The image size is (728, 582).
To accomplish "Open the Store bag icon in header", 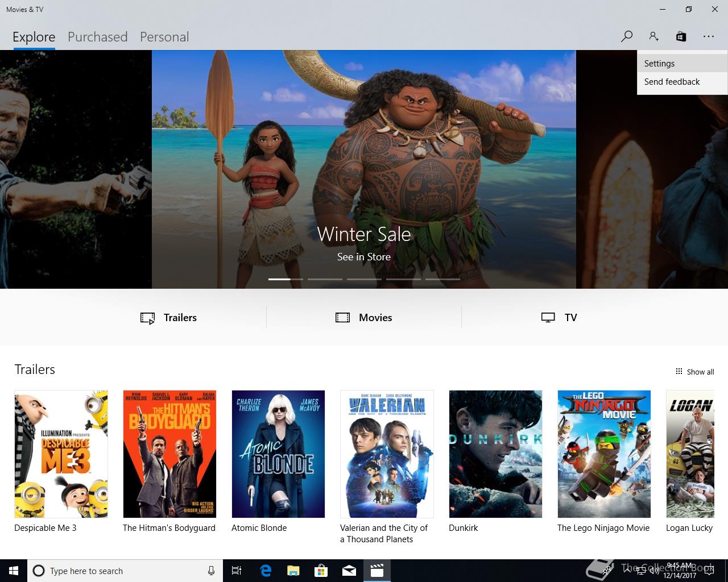I will click(681, 36).
